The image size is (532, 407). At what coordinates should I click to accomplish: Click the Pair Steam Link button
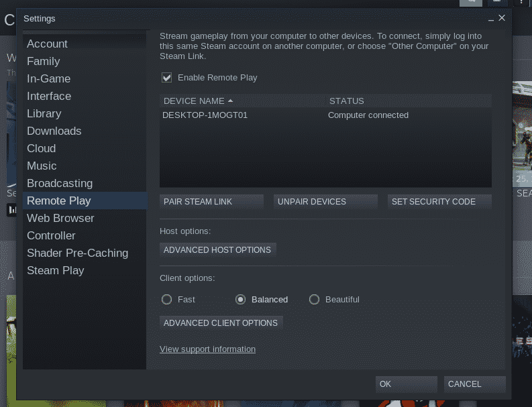coord(211,201)
